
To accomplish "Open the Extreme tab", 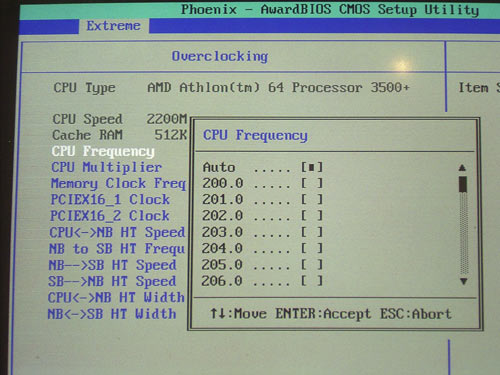I will click(114, 26).
